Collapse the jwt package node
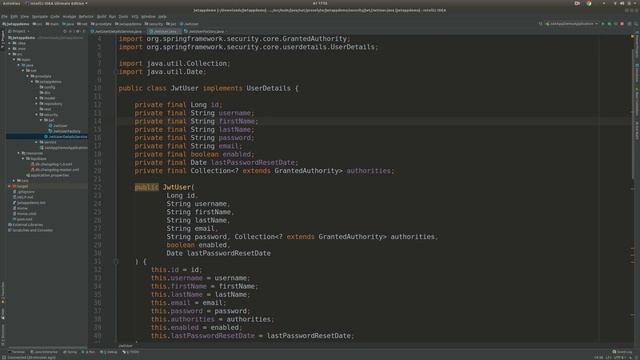 (x=41, y=120)
